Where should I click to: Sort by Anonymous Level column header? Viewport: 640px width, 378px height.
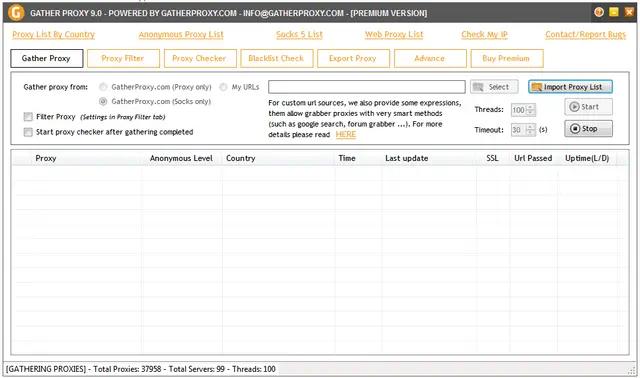[x=181, y=158]
